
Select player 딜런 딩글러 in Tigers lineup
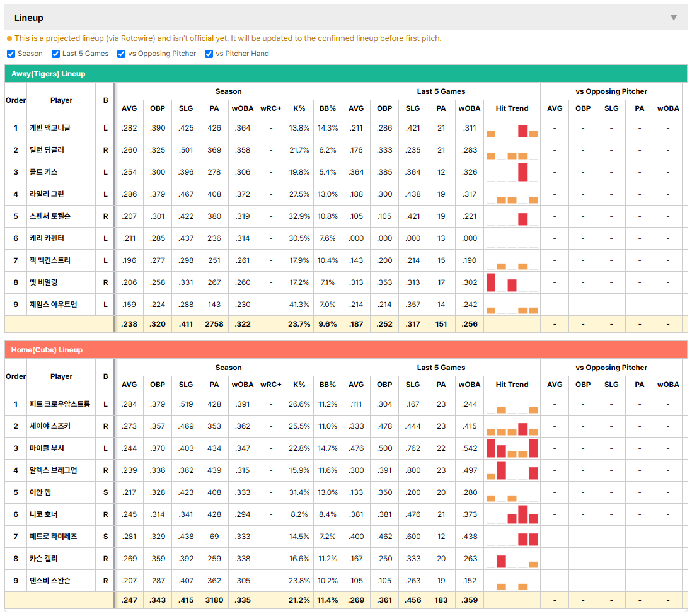pyautogui.click(x=47, y=150)
